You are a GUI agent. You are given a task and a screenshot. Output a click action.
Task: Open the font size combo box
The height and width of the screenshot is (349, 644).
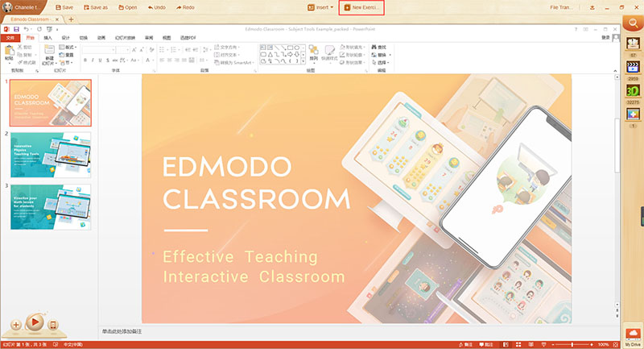(x=123, y=50)
